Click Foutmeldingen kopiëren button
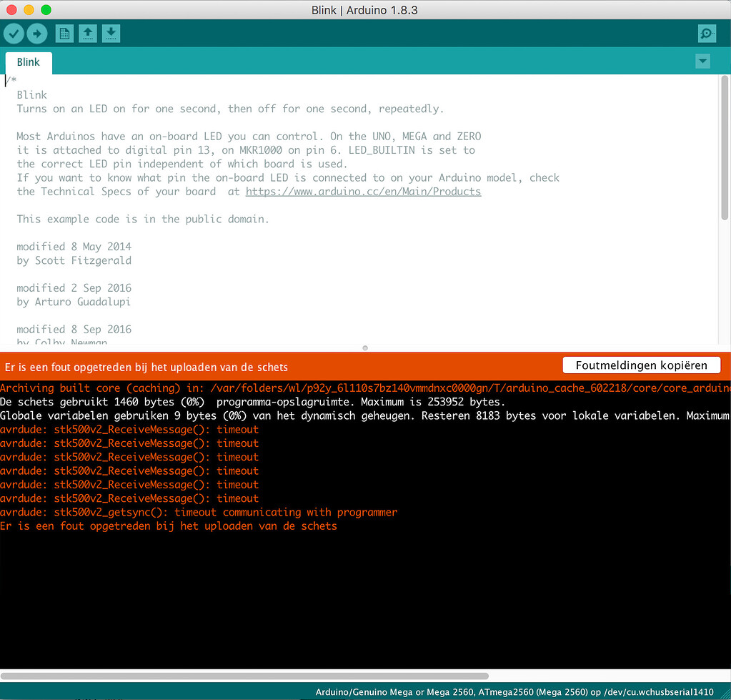This screenshot has width=731, height=700. pos(642,365)
